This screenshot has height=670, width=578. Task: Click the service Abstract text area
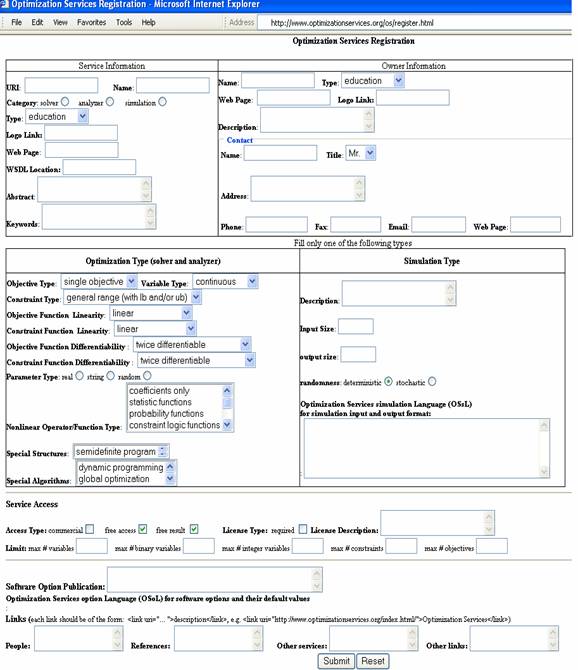(94, 189)
